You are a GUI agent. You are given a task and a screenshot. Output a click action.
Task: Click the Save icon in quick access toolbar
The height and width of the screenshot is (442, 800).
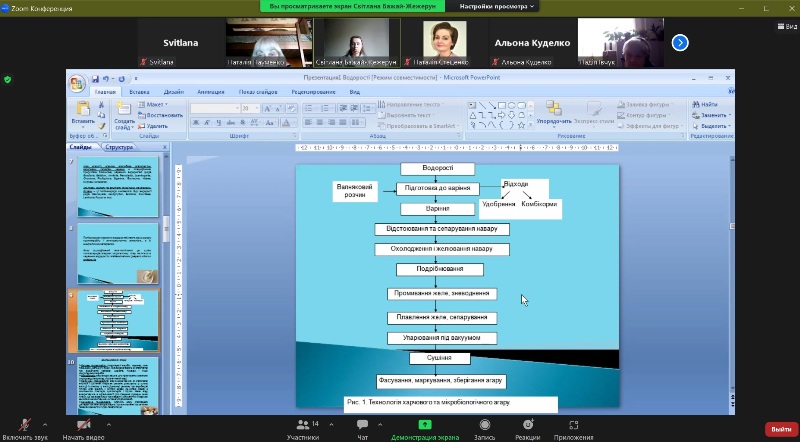click(x=95, y=79)
